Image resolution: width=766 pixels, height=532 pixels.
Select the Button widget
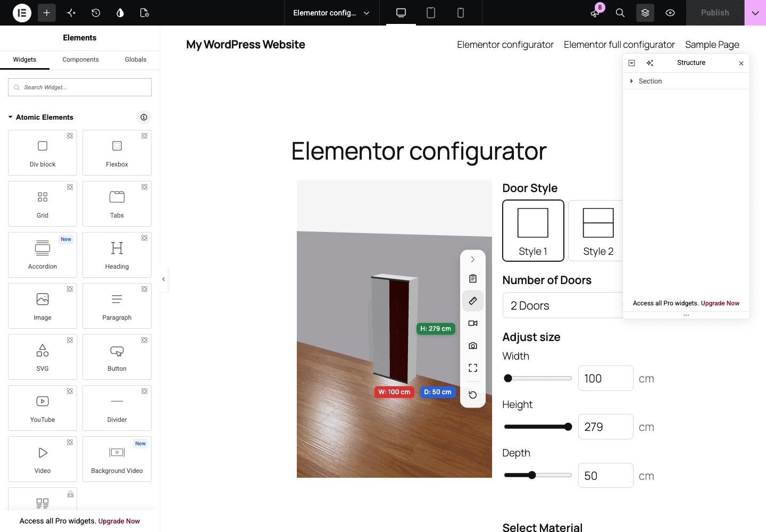pos(117,357)
